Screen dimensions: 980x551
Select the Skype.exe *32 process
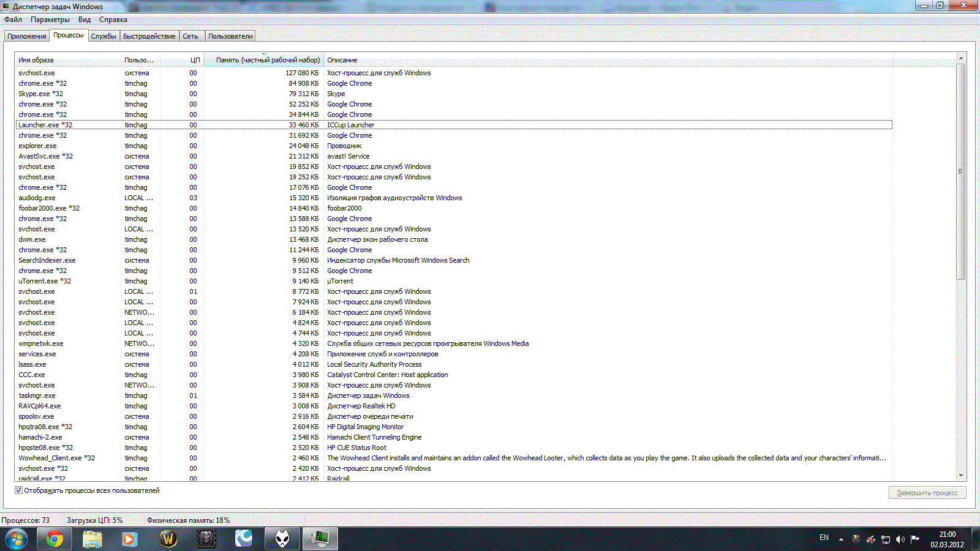[x=454, y=94]
